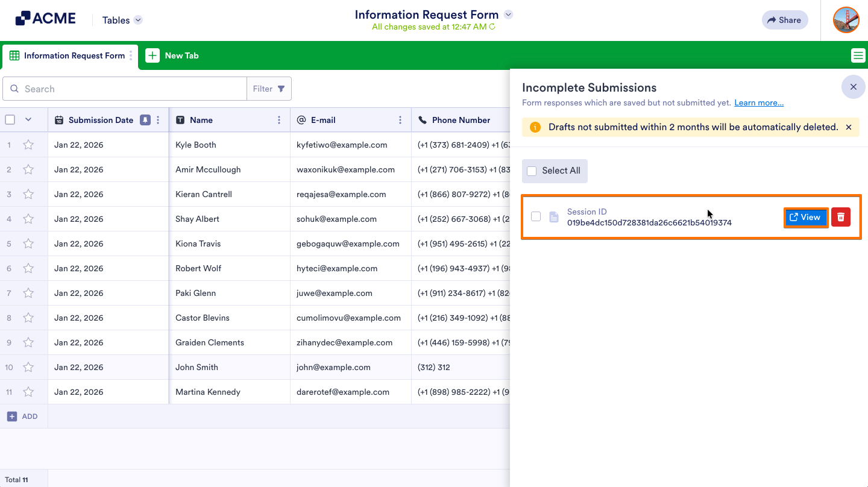Toggle the header row select-all checkbox

pyautogui.click(x=10, y=119)
